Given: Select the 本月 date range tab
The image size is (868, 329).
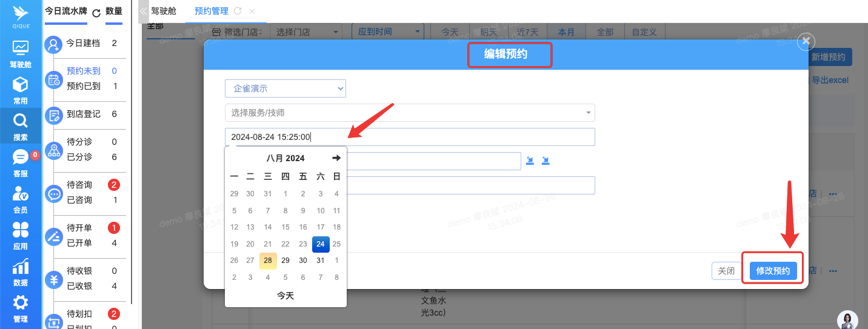Looking at the screenshot, I should tap(566, 32).
